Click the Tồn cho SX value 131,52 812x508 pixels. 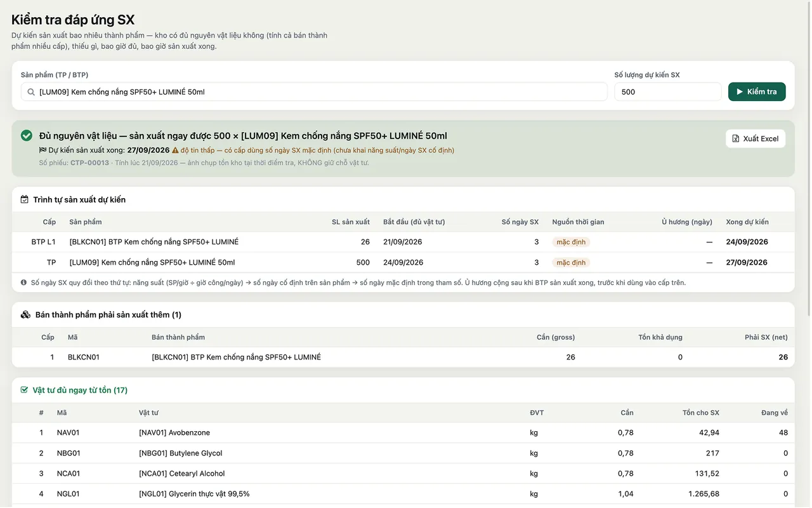[707, 474]
